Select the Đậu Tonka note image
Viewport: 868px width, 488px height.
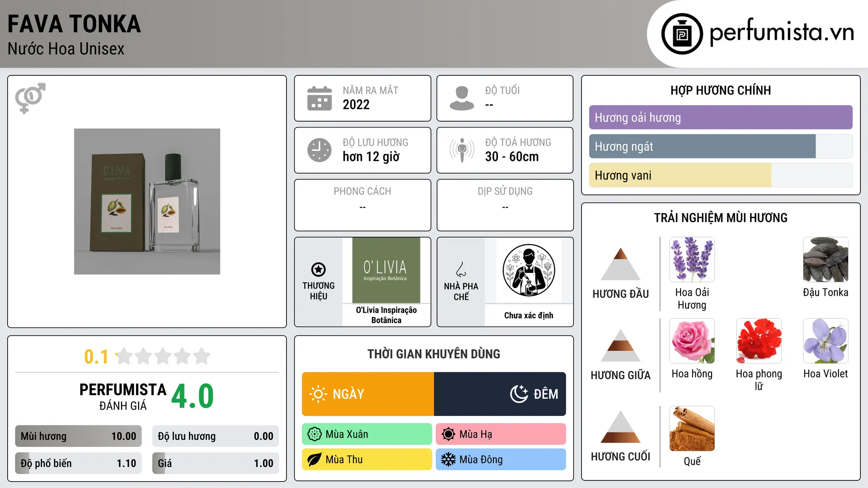pyautogui.click(x=826, y=260)
